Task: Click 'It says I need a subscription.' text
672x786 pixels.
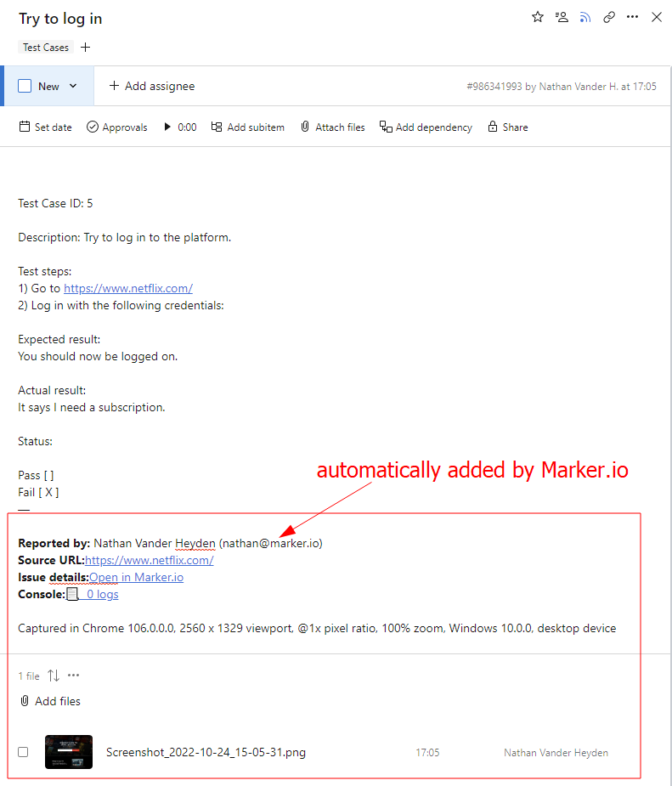Action: click(x=92, y=408)
